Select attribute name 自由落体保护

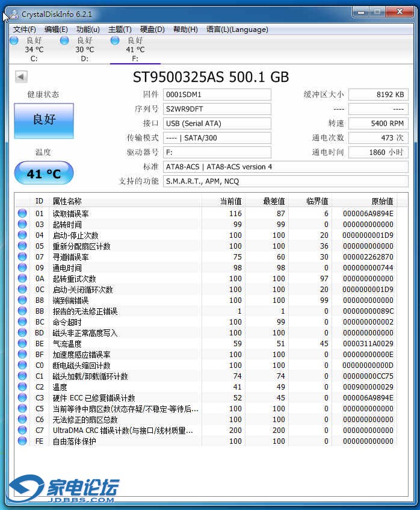click(x=74, y=441)
